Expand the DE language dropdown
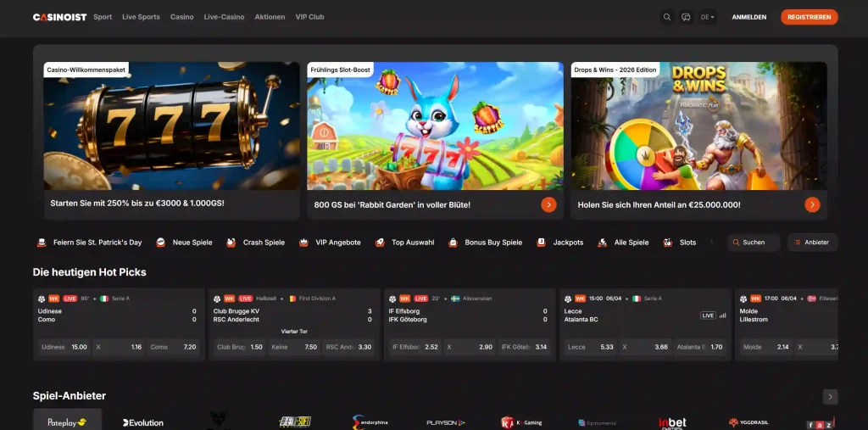The height and width of the screenshot is (430, 868). (708, 17)
